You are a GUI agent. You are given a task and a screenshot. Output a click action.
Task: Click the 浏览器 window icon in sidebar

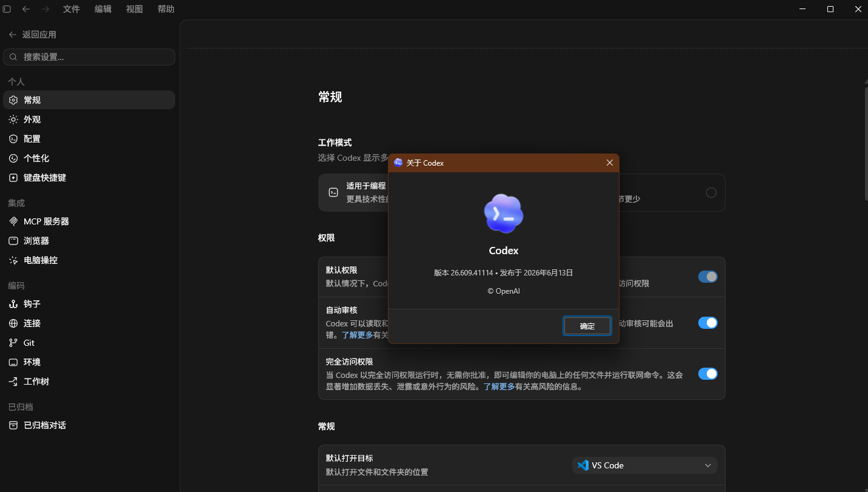(x=13, y=241)
